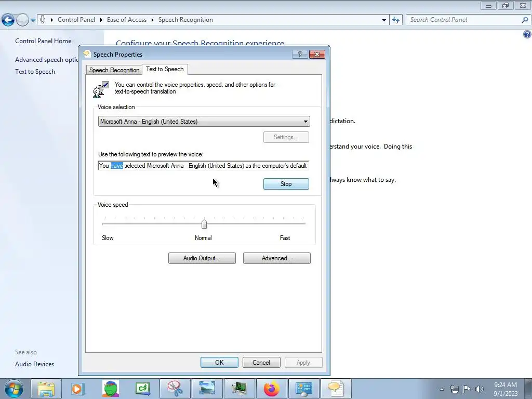Expand the address bar history dropdown

click(384, 20)
